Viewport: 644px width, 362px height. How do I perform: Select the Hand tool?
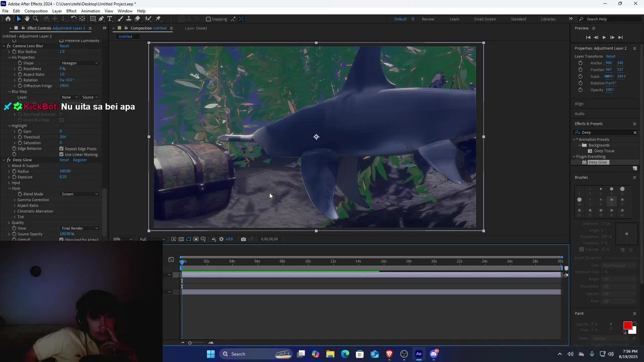coord(27,19)
